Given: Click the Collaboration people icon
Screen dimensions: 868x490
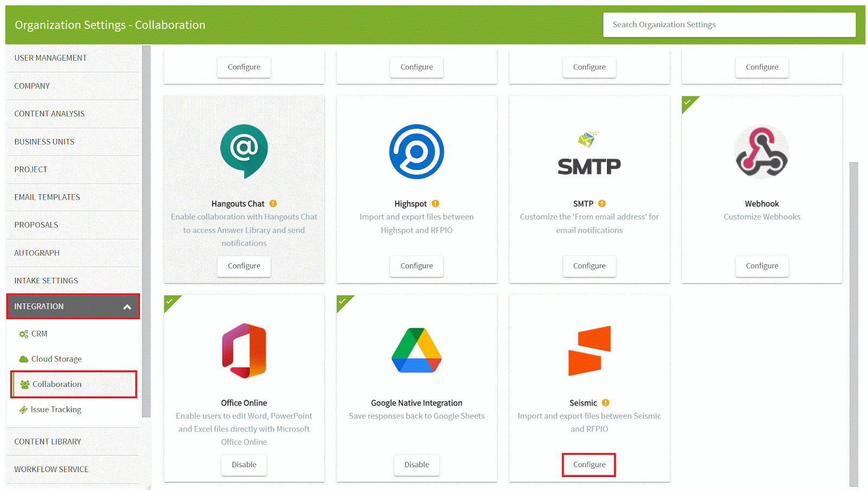Looking at the screenshot, I should tap(24, 384).
